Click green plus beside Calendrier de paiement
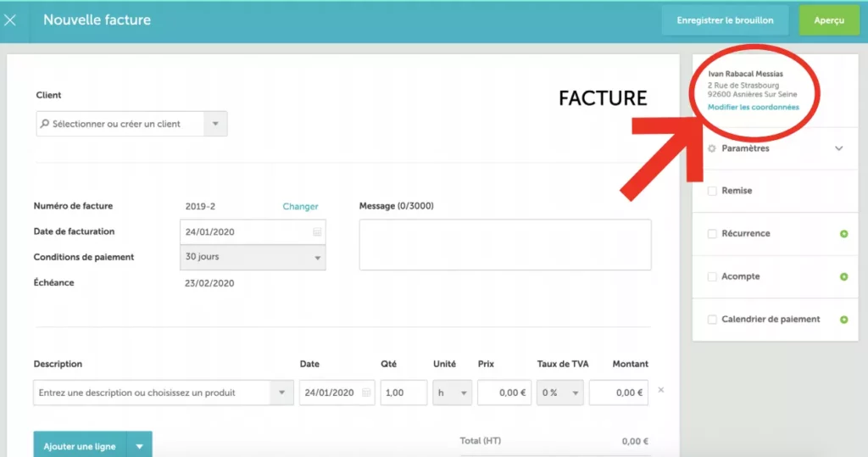 pos(843,320)
